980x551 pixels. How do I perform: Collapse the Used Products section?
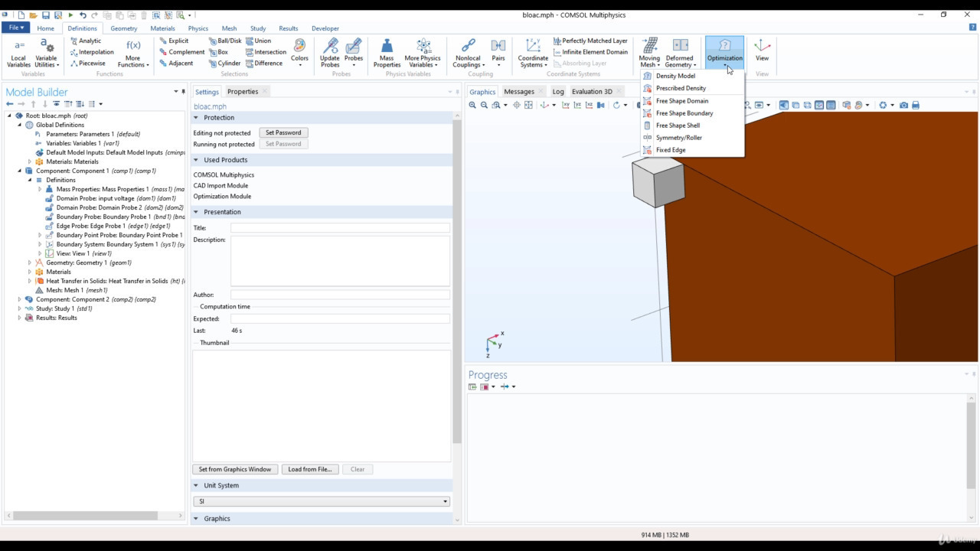[x=196, y=160]
